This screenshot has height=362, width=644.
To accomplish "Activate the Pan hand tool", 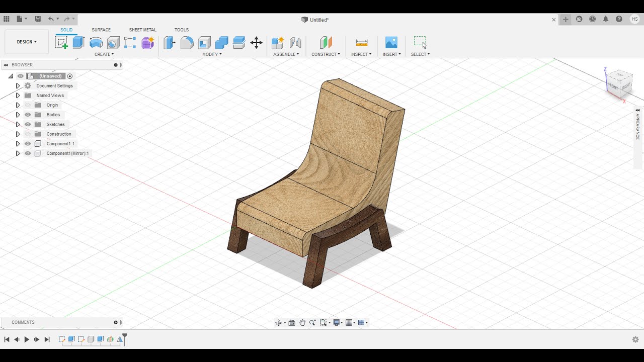I will tap(302, 323).
